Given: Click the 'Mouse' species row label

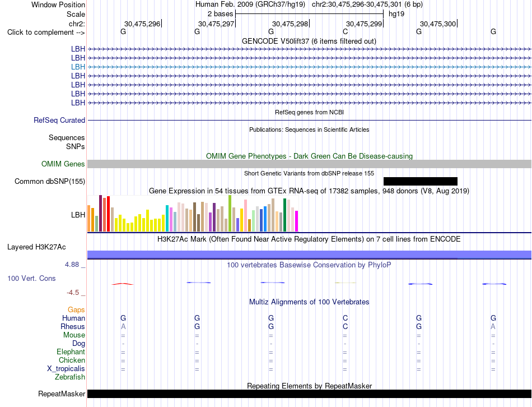Looking at the screenshot, I should point(74,335).
